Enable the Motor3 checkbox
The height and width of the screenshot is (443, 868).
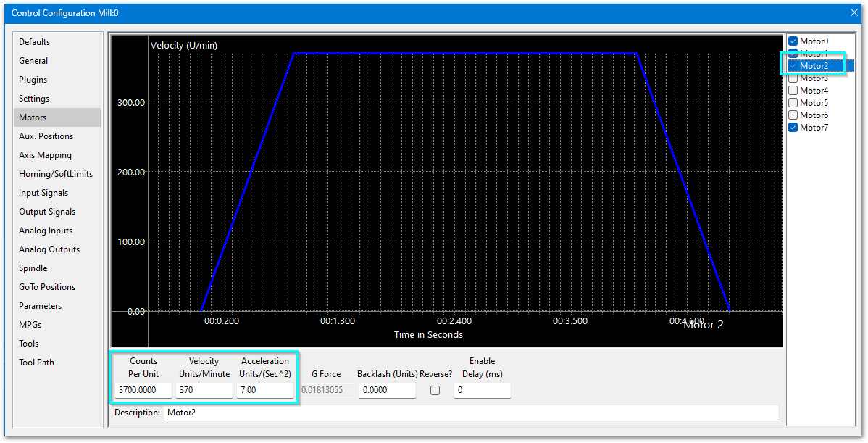point(793,78)
